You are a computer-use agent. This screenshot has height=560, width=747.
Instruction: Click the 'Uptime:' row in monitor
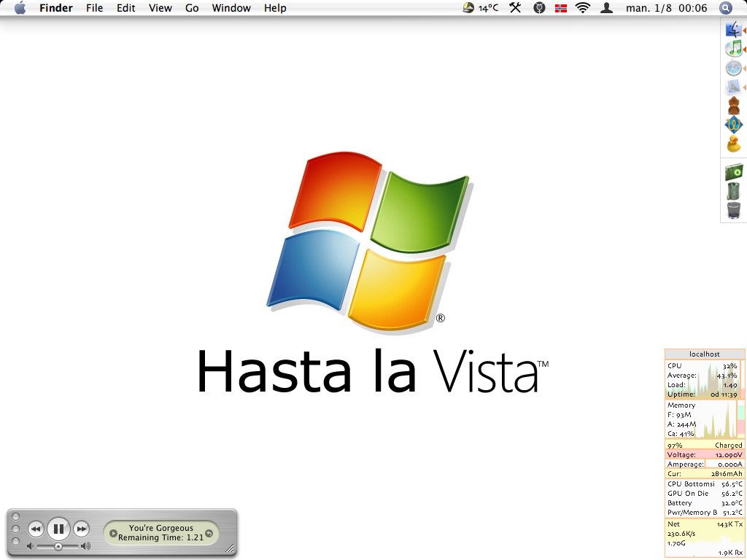[x=703, y=394]
